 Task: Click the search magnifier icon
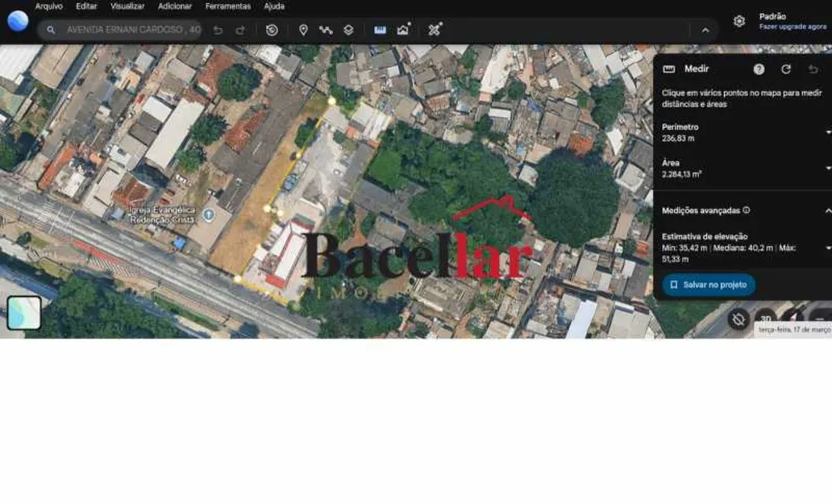(x=51, y=30)
